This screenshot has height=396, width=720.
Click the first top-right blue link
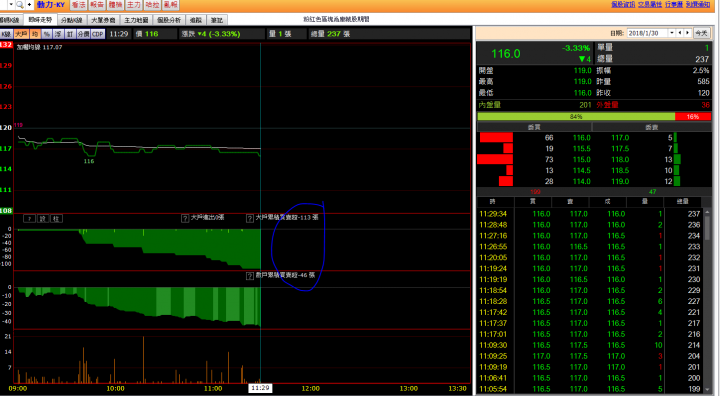click(623, 4)
